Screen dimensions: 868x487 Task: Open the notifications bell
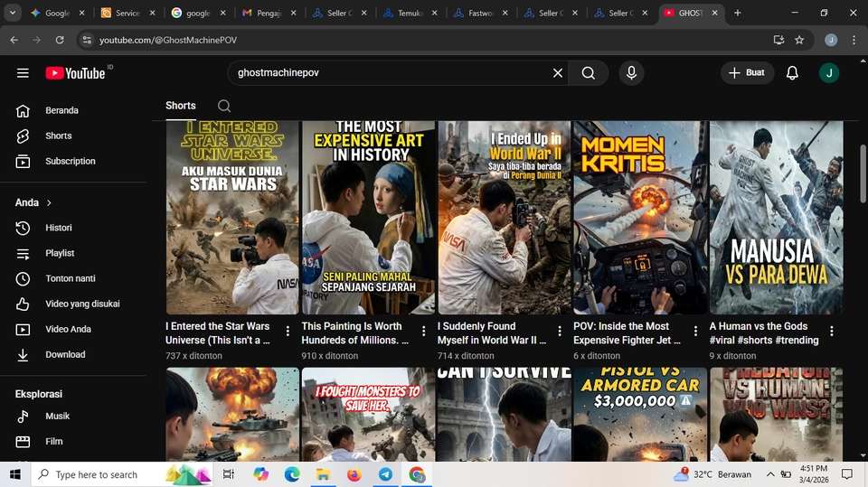click(792, 73)
